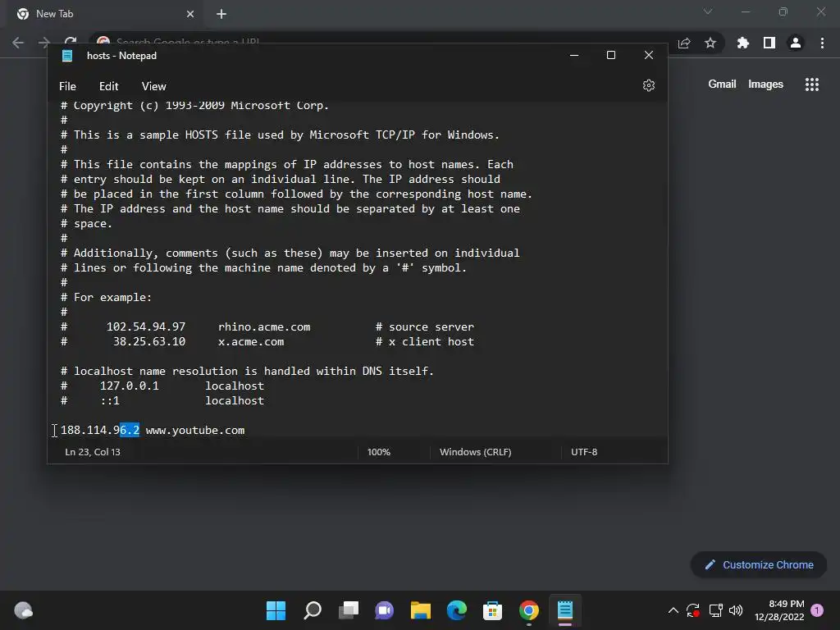Open weather widget on taskbar
This screenshot has height=630, width=840.
[x=23, y=610]
